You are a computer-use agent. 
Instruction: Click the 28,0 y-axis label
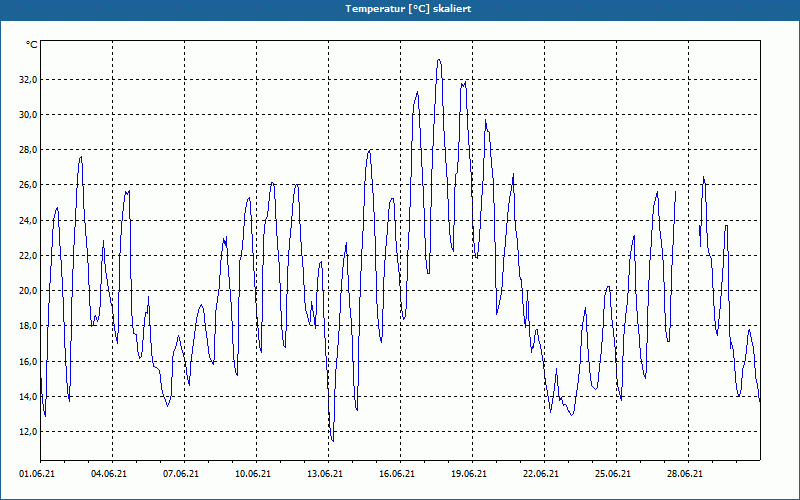click(28, 149)
